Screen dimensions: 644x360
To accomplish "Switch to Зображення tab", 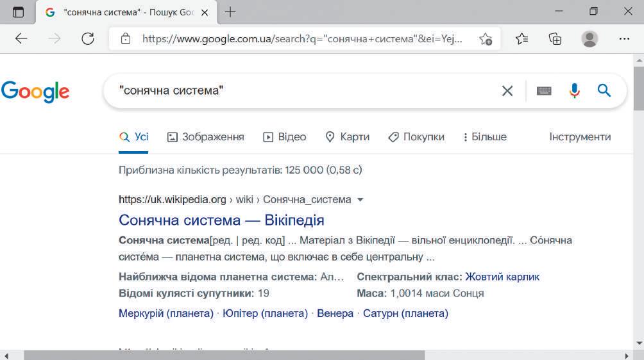I will 205,137.
